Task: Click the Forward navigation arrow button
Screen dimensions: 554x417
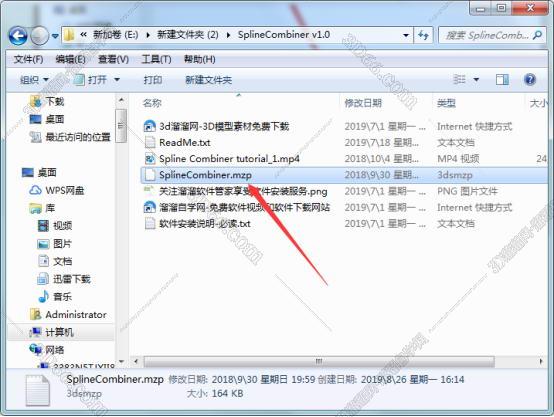Action: click(x=39, y=36)
